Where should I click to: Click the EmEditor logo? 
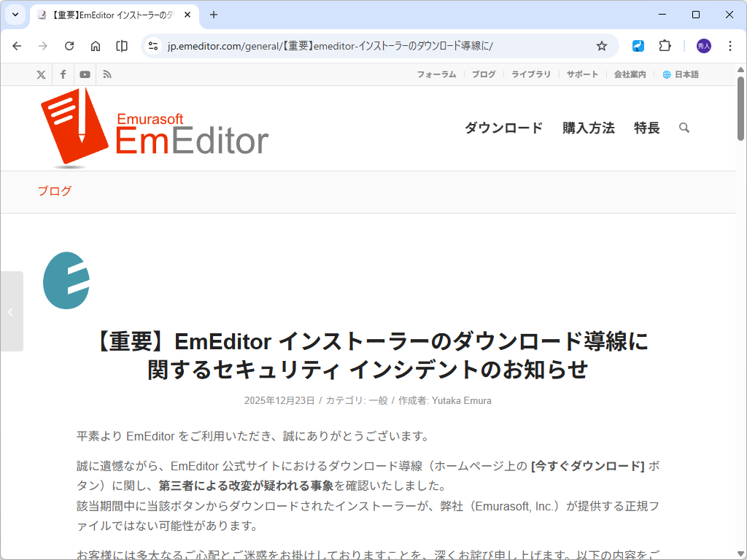[x=155, y=128]
